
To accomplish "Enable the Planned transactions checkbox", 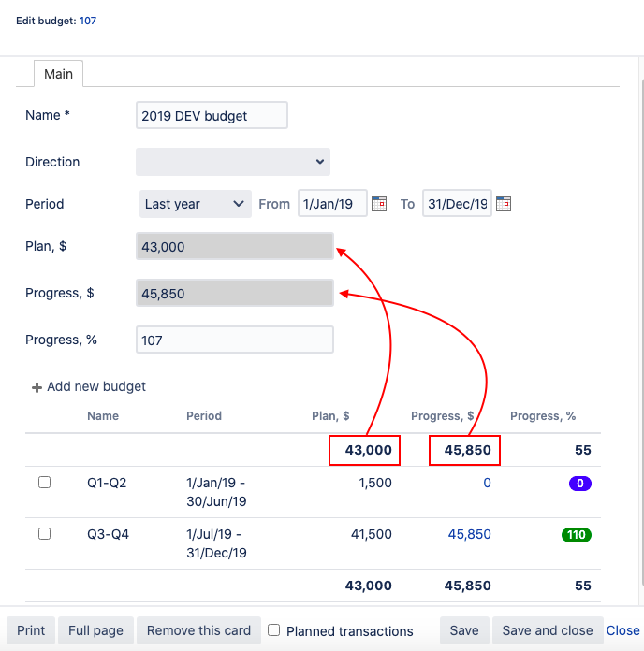I will tap(274, 630).
